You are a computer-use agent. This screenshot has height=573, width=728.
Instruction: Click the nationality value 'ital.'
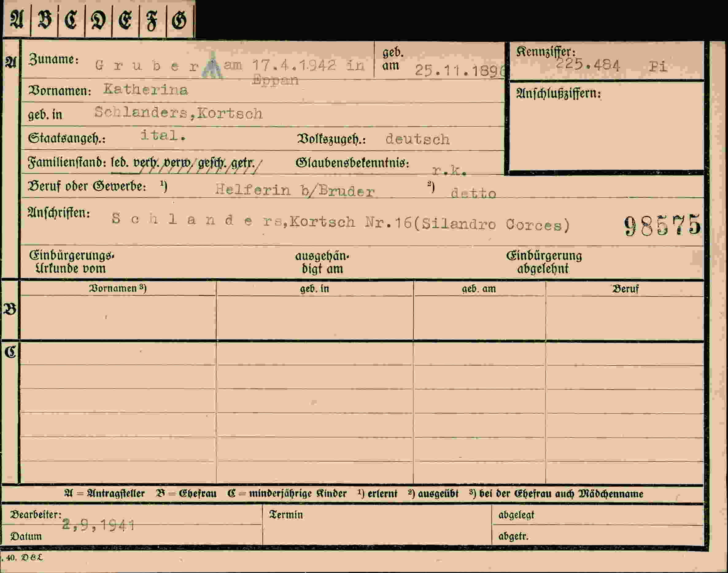pyautogui.click(x=163, y=135)
